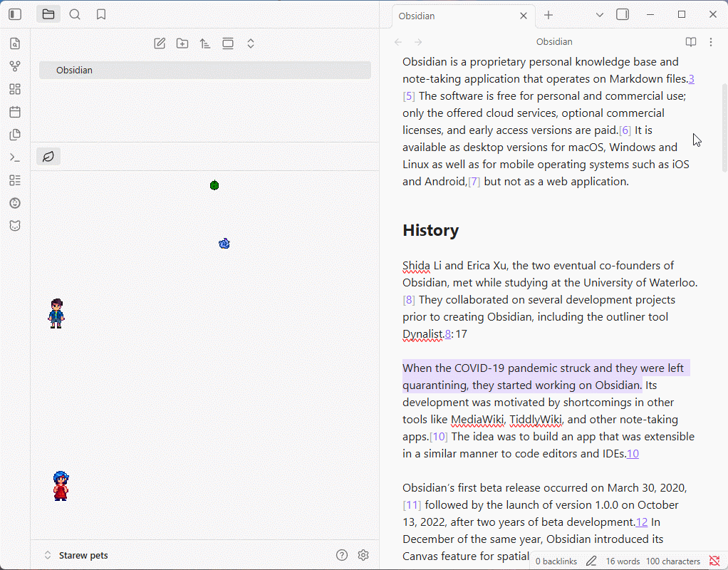Click sync status icon in status bar

pyautogui.click(x=714, y=561)
